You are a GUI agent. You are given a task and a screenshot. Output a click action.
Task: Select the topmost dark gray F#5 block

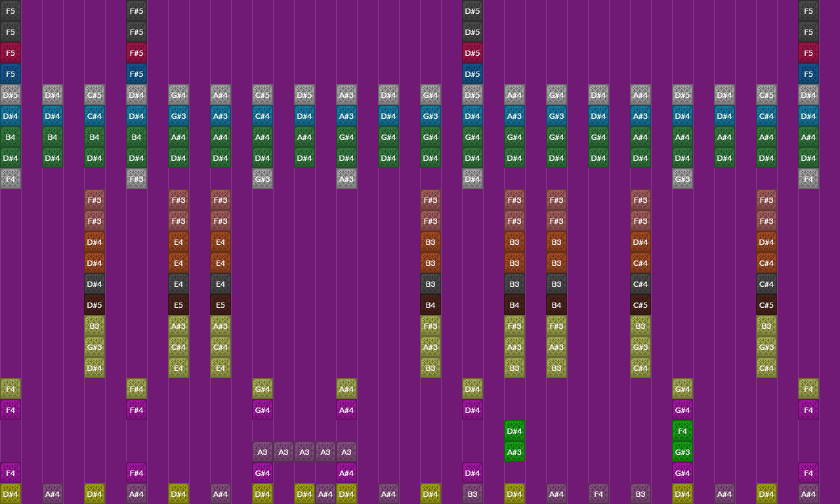pos(136,11)
